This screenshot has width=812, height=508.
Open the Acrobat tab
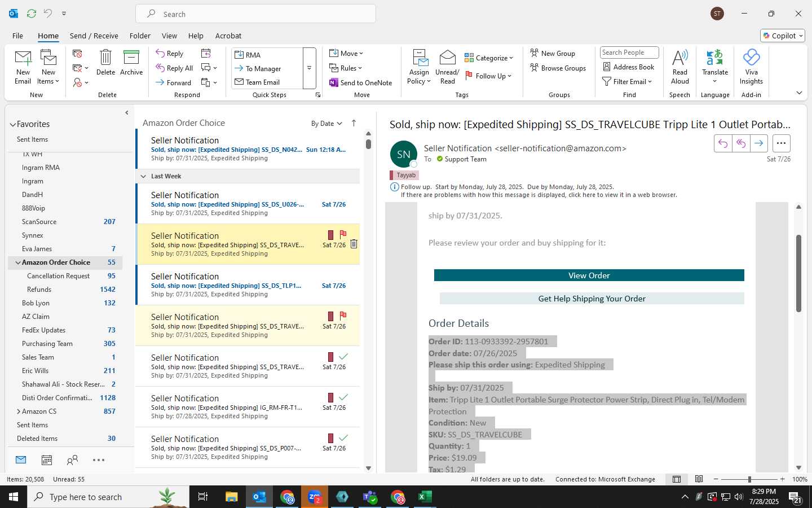(228, 36)
